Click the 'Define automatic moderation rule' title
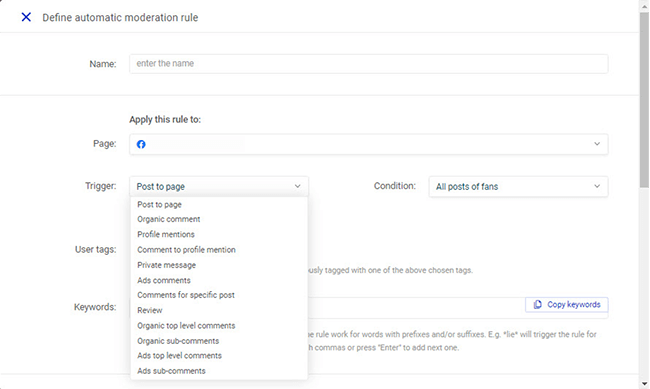The image size is (650, 389). (120, 17)
